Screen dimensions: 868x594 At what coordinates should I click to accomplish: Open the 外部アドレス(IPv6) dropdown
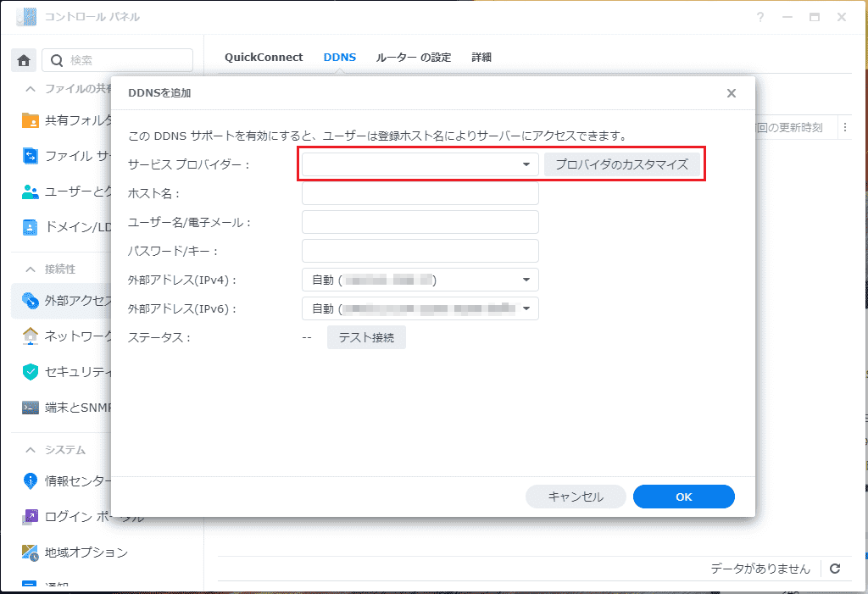(x=420, y=308)
